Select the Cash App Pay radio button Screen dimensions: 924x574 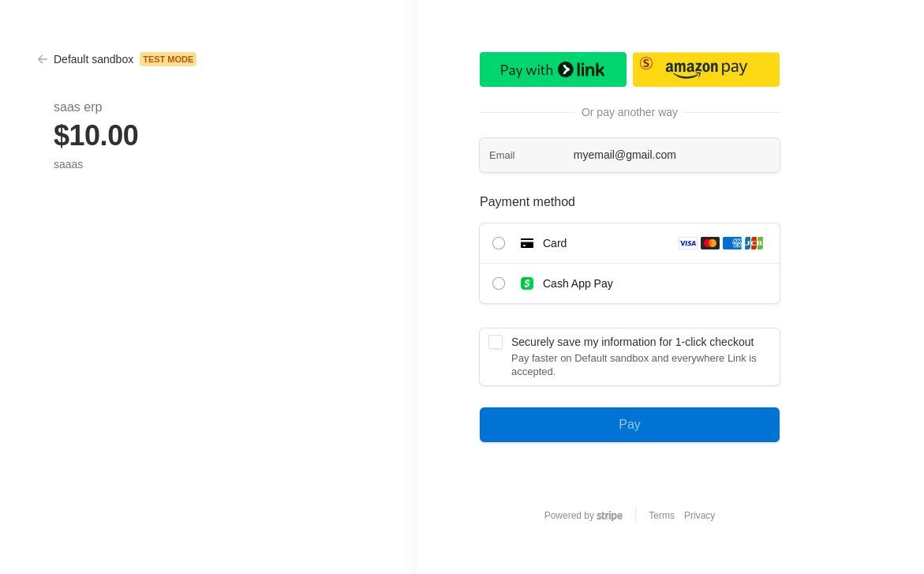(x=499, y=283)
